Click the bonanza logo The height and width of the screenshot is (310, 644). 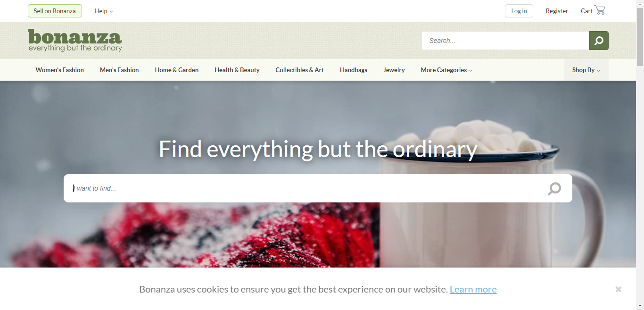75,40
